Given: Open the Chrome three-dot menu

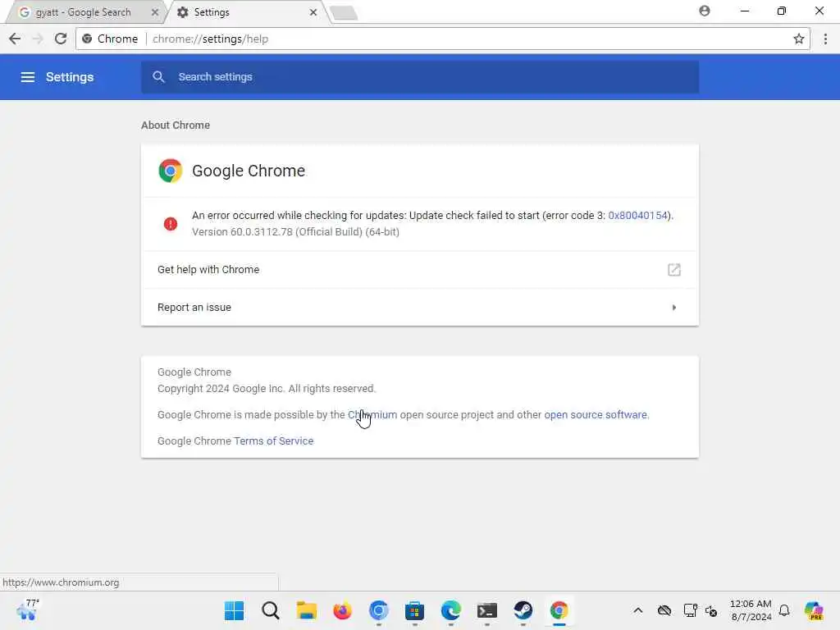Looking at the screenshot, I should [825, 39].
